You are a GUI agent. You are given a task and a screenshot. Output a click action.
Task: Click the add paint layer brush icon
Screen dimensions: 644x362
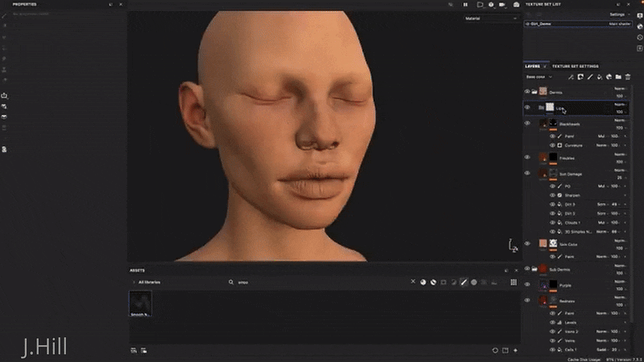589,77
